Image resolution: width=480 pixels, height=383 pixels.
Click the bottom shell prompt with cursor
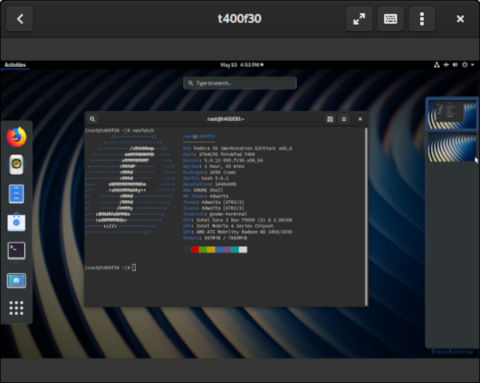[x=110, y=268]
